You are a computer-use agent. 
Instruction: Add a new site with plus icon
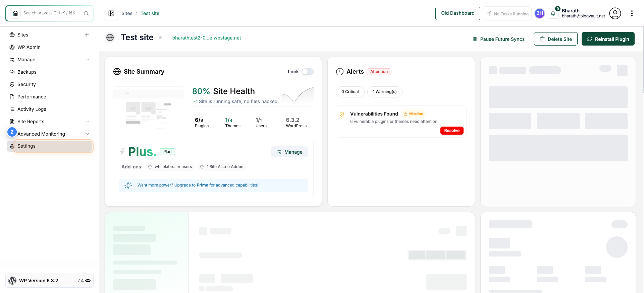[87, 35]
